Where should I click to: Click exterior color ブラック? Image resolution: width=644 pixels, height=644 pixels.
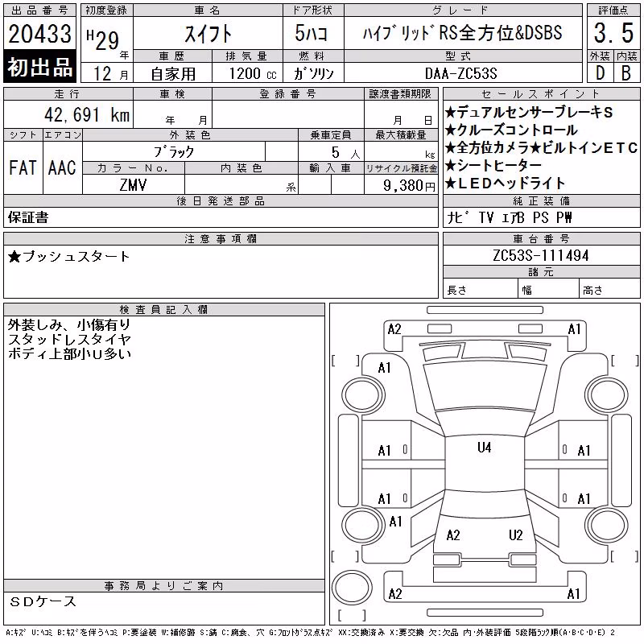coord(174,152)
